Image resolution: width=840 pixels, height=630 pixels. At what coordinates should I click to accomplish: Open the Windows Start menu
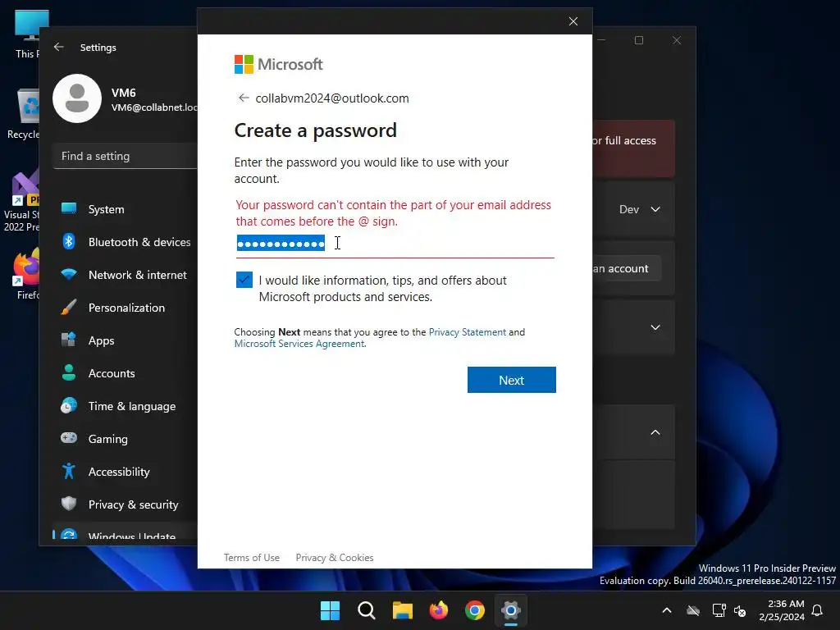330,610
